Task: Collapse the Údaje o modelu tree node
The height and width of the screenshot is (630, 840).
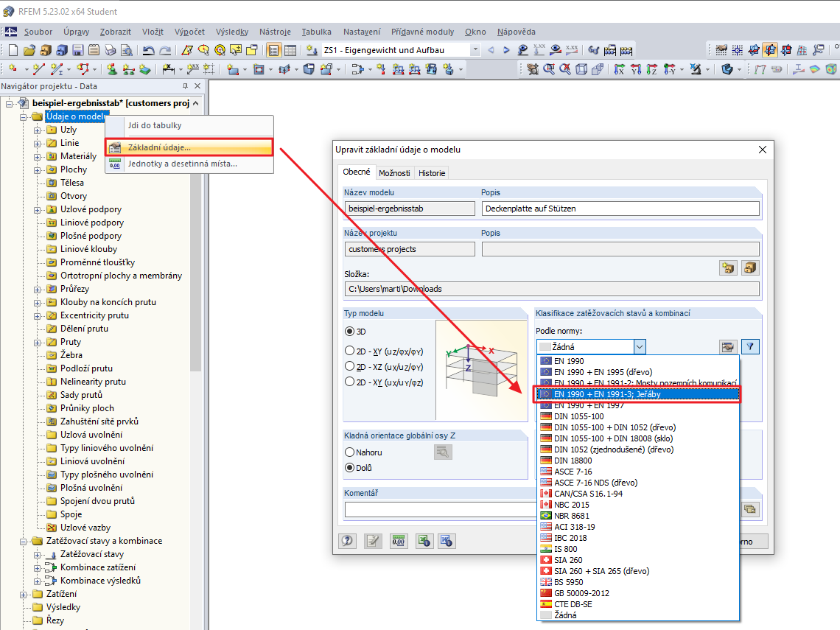Action: click(24, 116)
